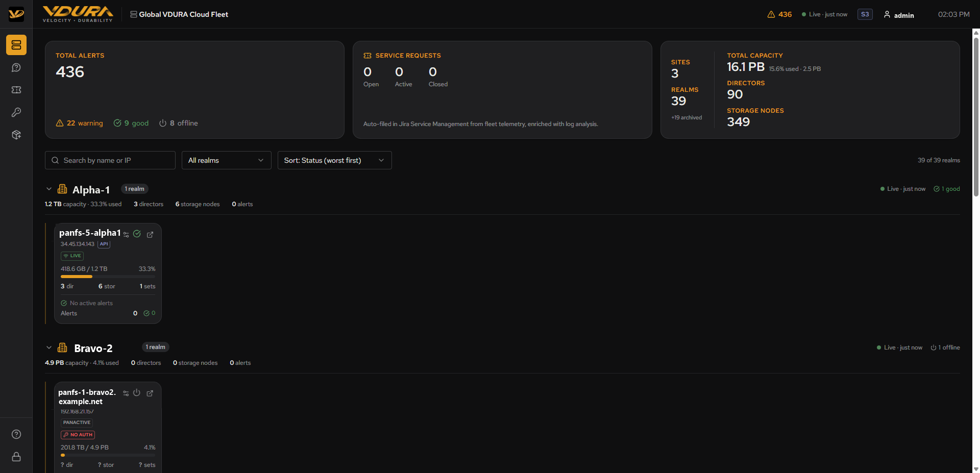This screenshot has height=473, width=980.
Task: Click the '1 good' status for Alpha-1
Action: pos(947,189)
